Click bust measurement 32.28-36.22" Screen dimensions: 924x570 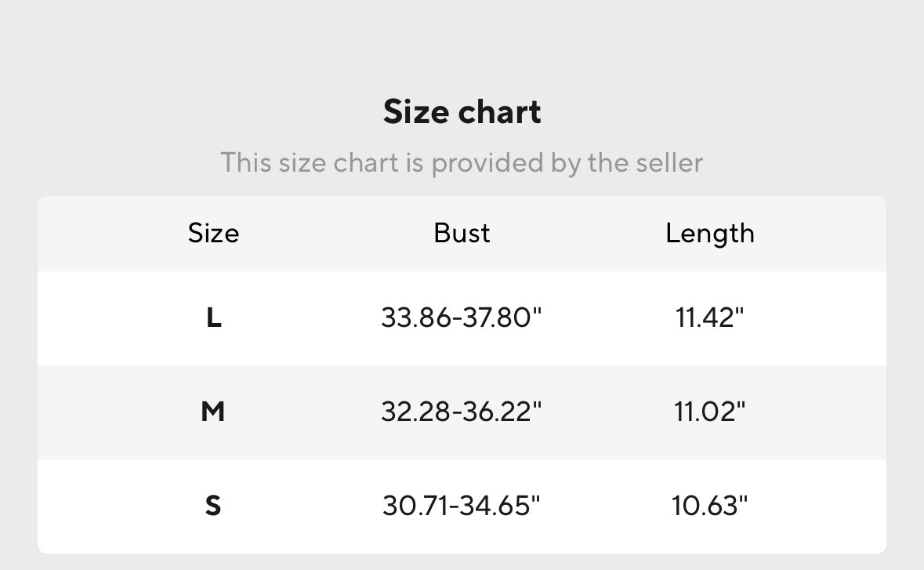[x=462, y=411]
